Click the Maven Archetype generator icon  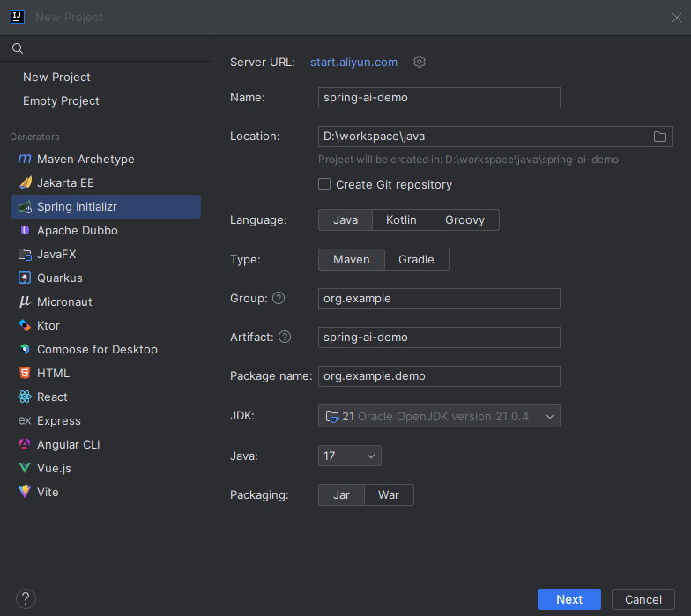[25, 159]
